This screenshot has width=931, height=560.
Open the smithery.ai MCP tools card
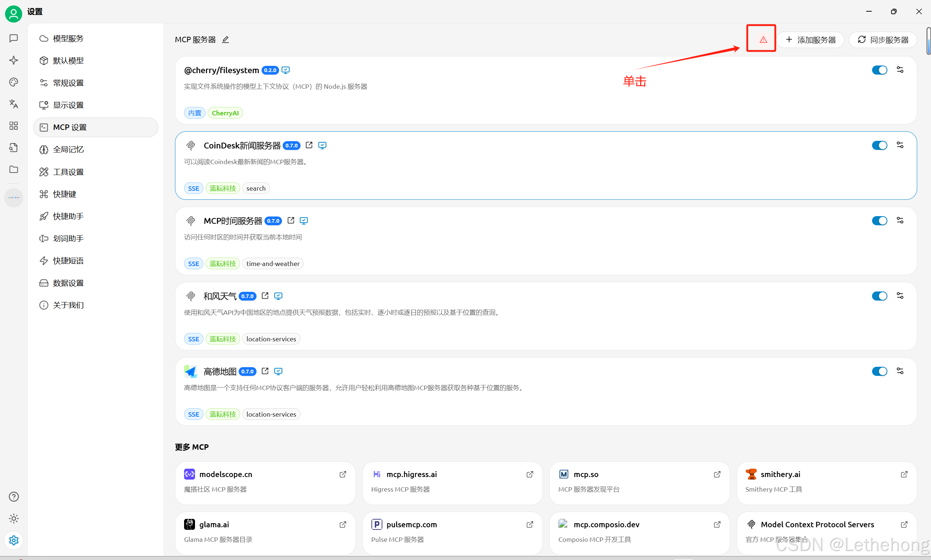(827, 483)
